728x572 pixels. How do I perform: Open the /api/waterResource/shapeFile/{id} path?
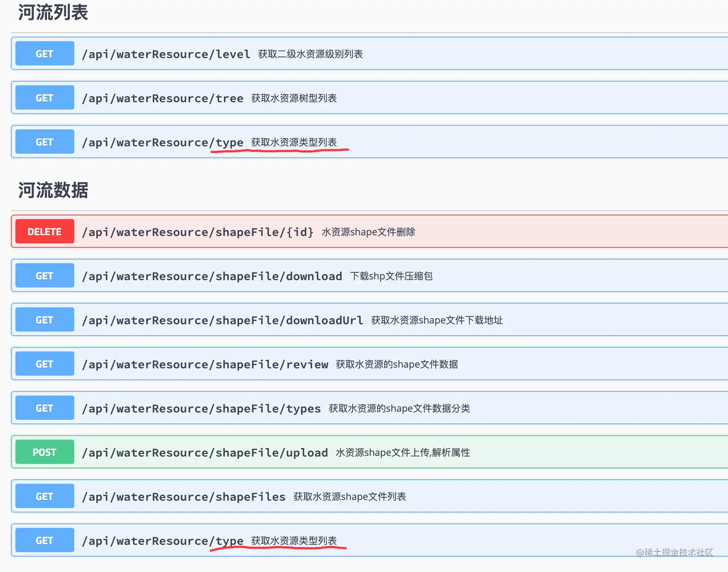click(198, 232)
